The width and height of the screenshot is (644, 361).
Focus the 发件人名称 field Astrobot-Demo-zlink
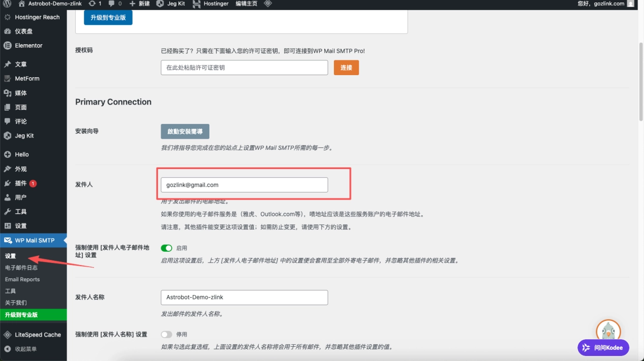click(x=244, y=297)
